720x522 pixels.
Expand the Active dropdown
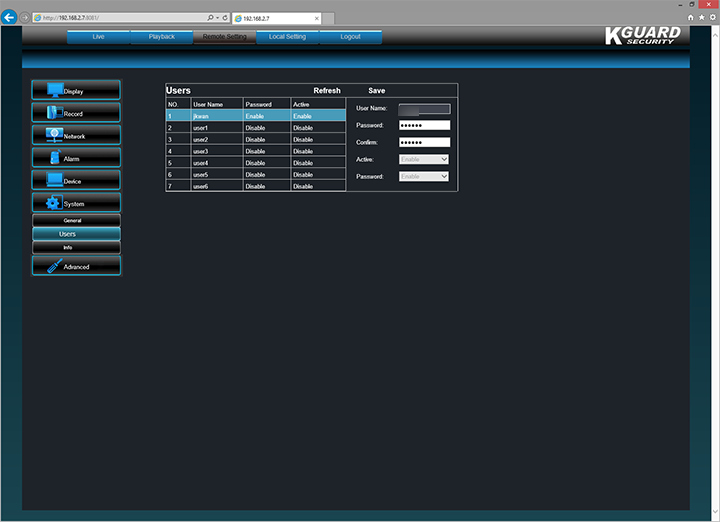click(424, 159)
